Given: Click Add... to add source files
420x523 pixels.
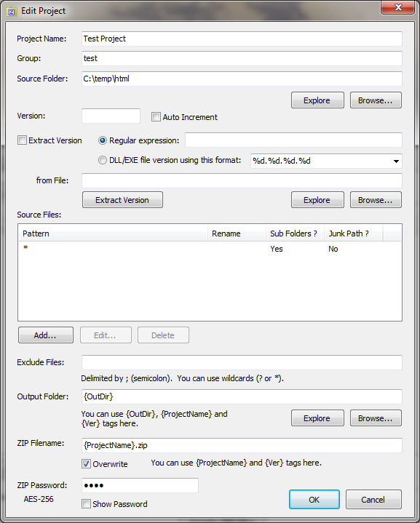Looking at the screenshot, I should [46, 335].
